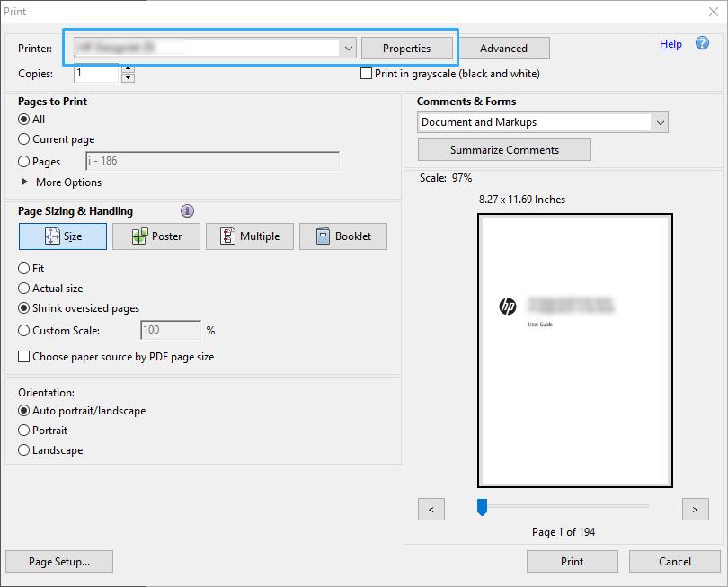This screenshot has width=728, height=587.
Task: Click the Custom Scale percentage field
Action: click(171, 330)
